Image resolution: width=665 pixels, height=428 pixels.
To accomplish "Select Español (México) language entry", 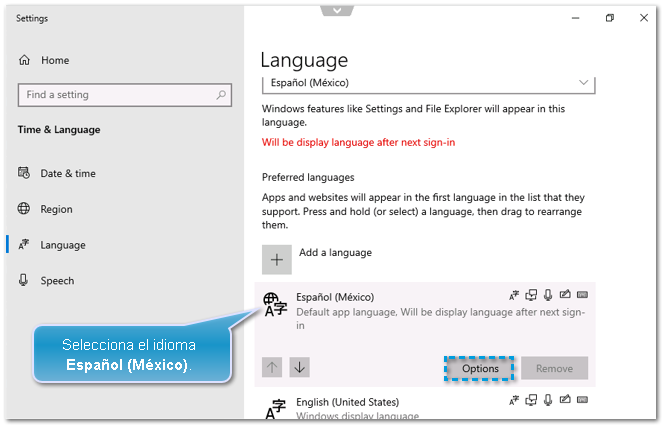I will tap(425, 334).
